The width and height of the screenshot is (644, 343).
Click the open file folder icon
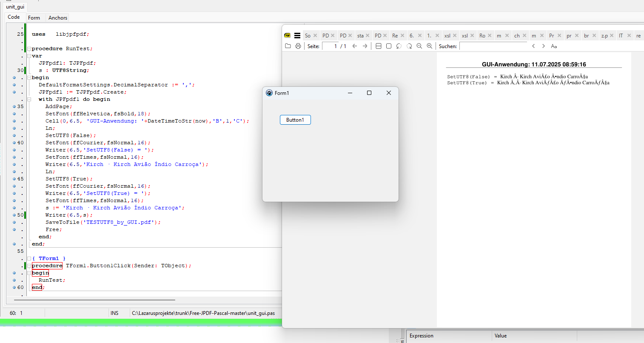(288, 46)
